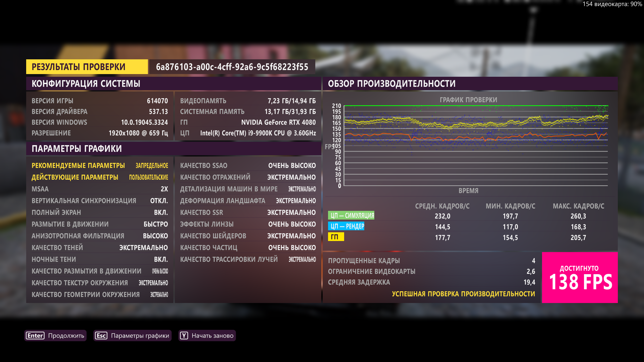Click Начать заново to restart benchmark
Screen dimensions: 644x362
point(212,336)
